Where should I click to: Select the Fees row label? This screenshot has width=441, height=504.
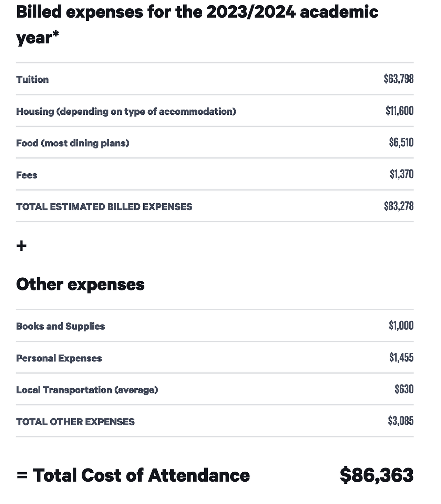(x=27, y=175)
